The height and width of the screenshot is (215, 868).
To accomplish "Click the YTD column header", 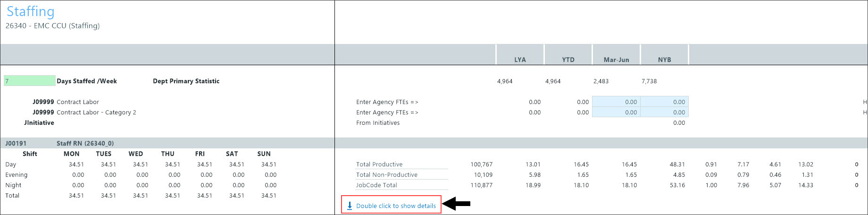I will (568, 60).
